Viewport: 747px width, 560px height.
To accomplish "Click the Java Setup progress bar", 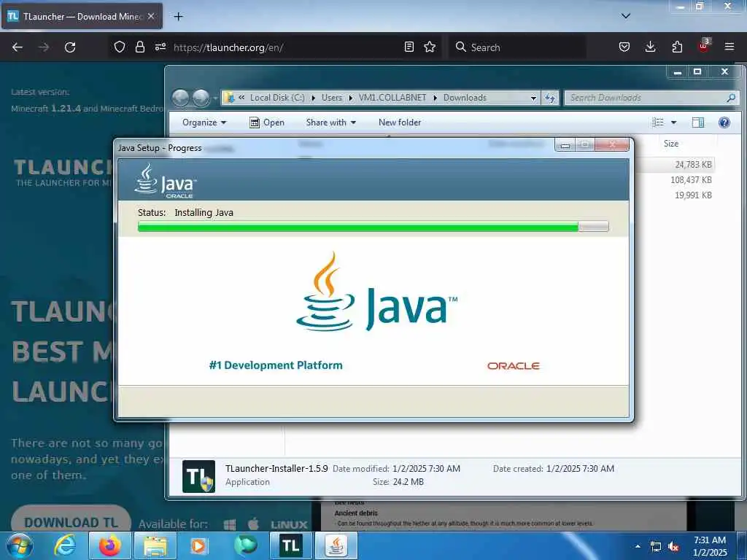I will (373, 227).
